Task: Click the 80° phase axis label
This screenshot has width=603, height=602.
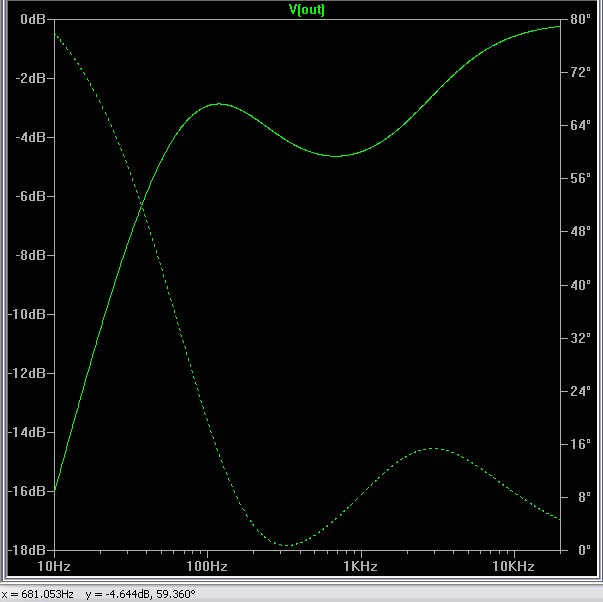Action: click(x=579, y=20)
